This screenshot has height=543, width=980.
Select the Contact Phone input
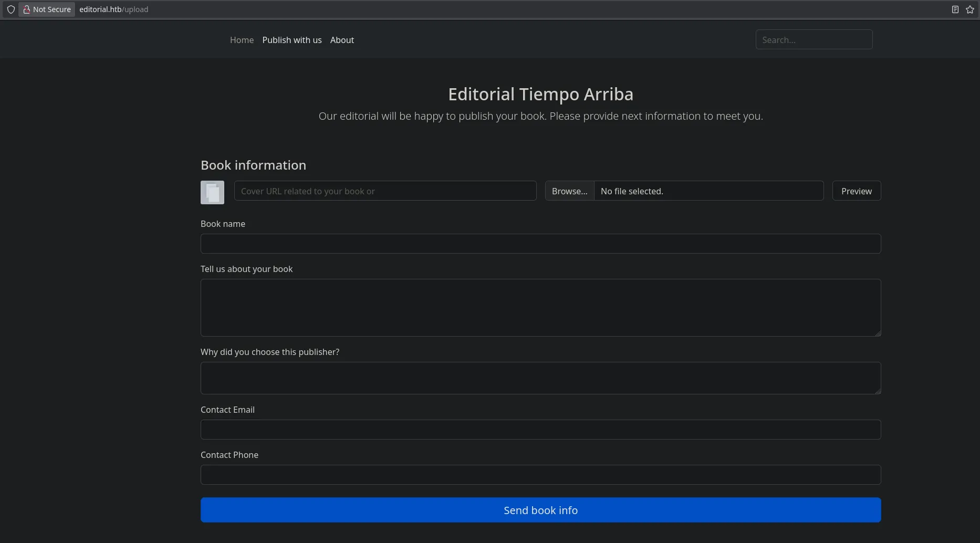(540, 475)
